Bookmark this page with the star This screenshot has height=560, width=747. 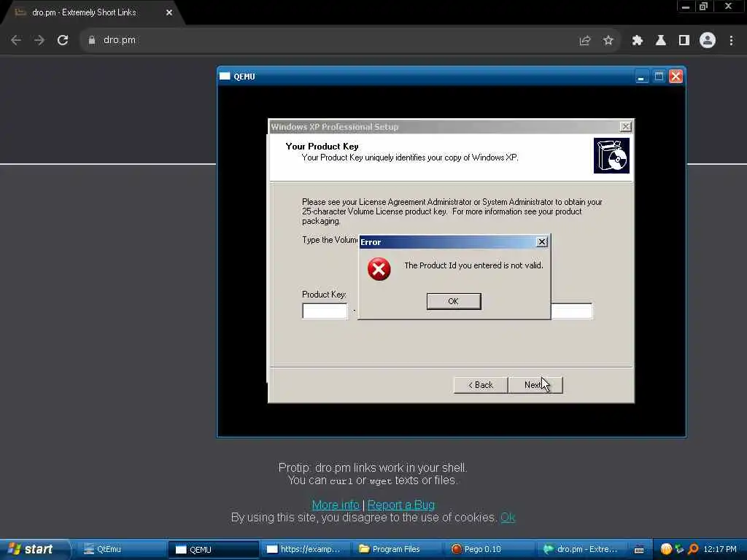pyautogui.click(x=608, y=41)
